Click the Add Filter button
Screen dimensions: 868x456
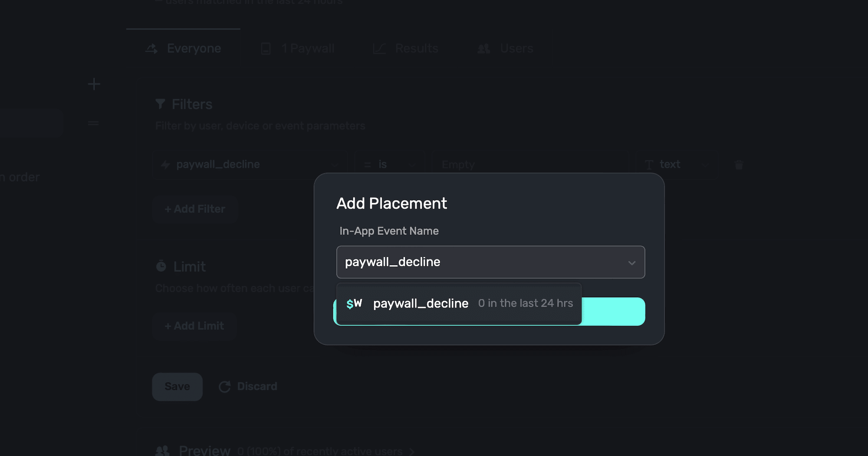(195, 209)
